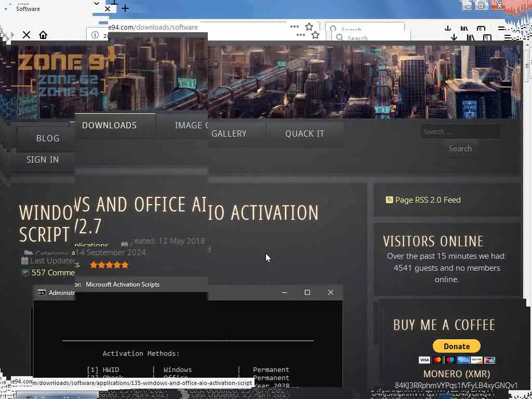
Task: Click the VISITORS ONLINE heading
Action: [x=433, y=241]
